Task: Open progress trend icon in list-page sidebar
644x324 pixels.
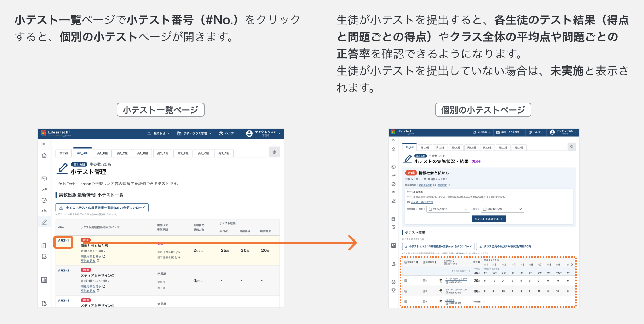Action: point(44,190)
